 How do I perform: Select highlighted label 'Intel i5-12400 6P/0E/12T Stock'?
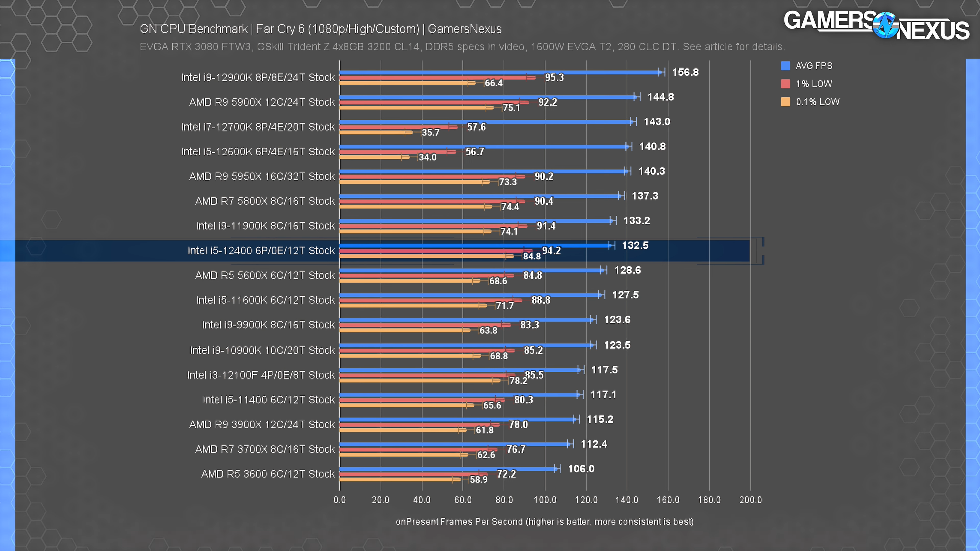261,251
